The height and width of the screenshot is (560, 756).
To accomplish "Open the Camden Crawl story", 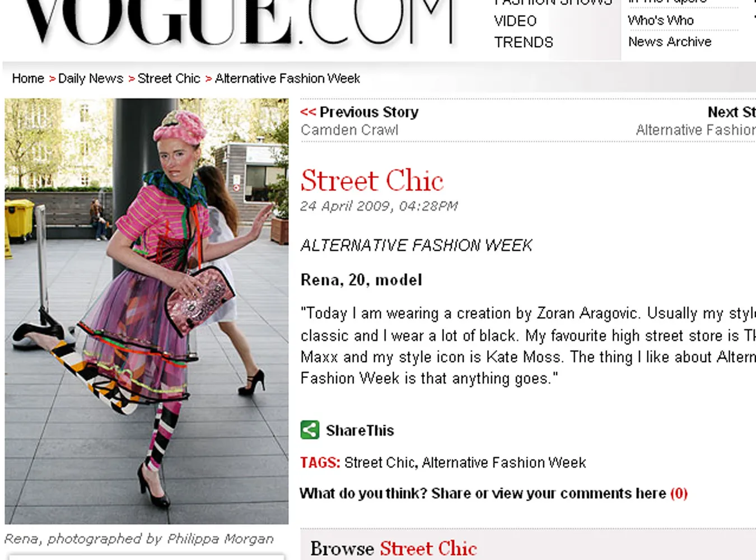I will [x=349, y=130].
